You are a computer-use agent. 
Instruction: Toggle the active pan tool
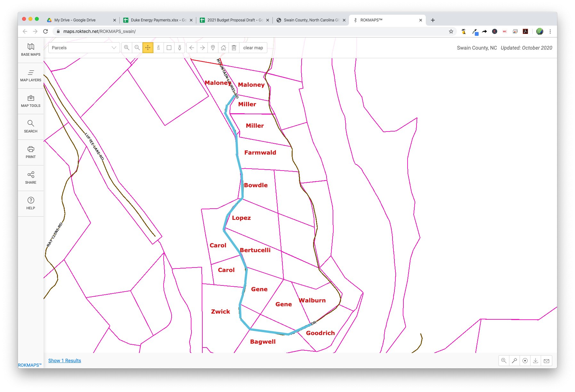[x=148, y=48]
